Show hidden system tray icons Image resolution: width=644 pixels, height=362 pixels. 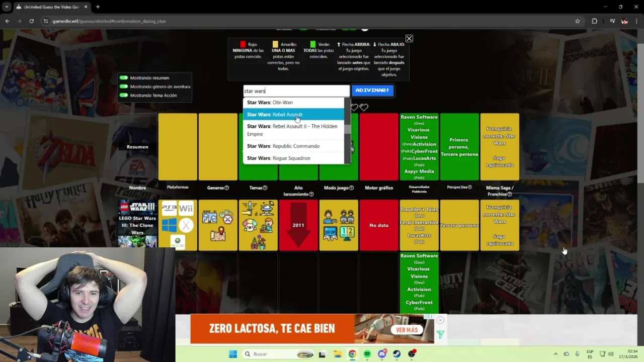555,354
